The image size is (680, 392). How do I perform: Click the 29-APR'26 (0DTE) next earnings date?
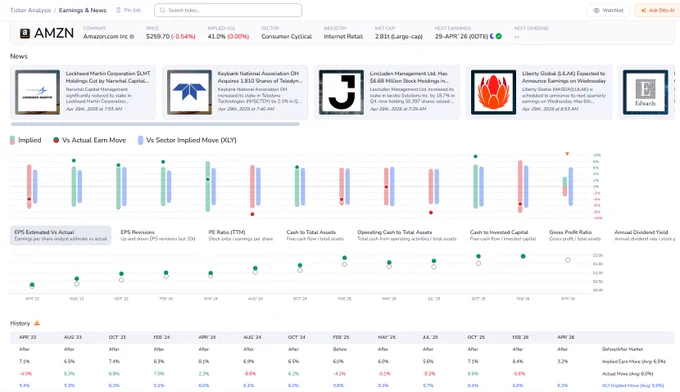[461, 36]
